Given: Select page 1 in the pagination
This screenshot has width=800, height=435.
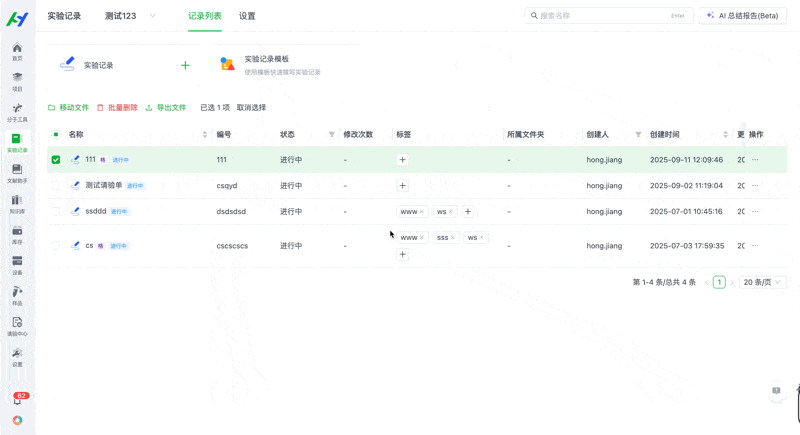Looking at the screenshot, I should 719,282.
